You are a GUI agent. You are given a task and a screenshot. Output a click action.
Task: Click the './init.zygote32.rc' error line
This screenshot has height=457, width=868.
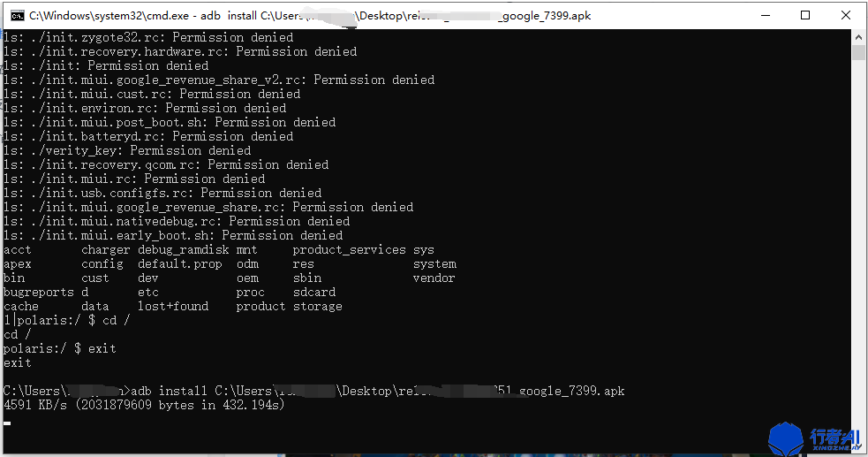(148, 37)
